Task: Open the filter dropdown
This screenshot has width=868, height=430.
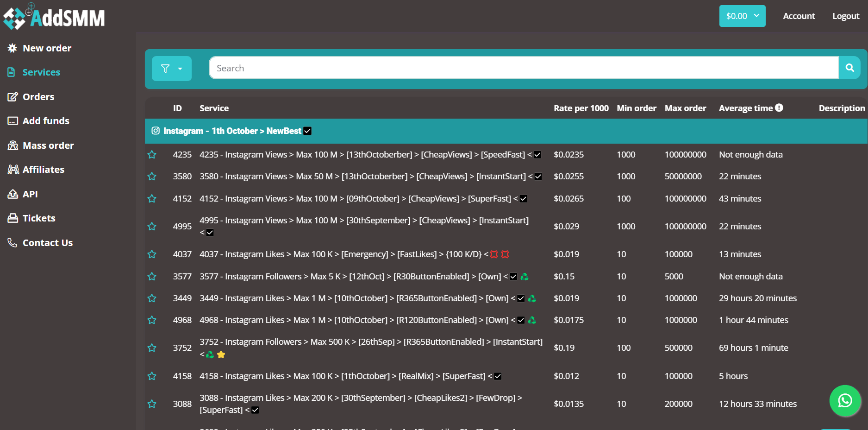Action: pos(172,69)
